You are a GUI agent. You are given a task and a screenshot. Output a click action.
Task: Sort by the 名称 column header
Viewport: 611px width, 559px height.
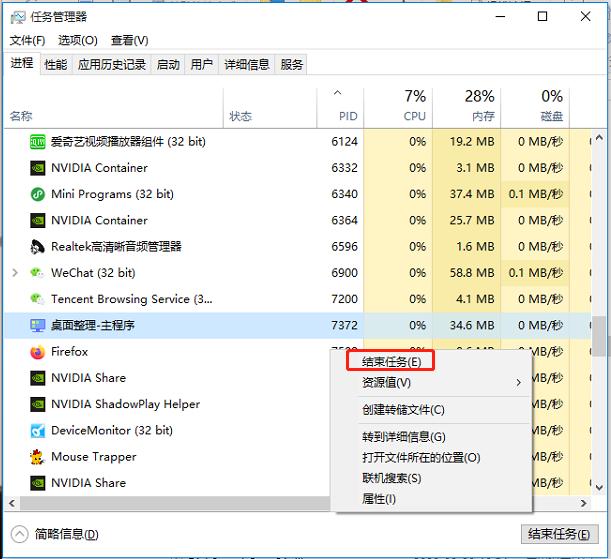(x=21, y=116)
